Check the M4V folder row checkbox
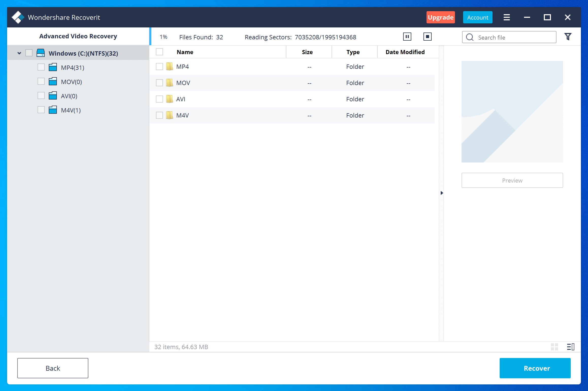 coord(159,115)
